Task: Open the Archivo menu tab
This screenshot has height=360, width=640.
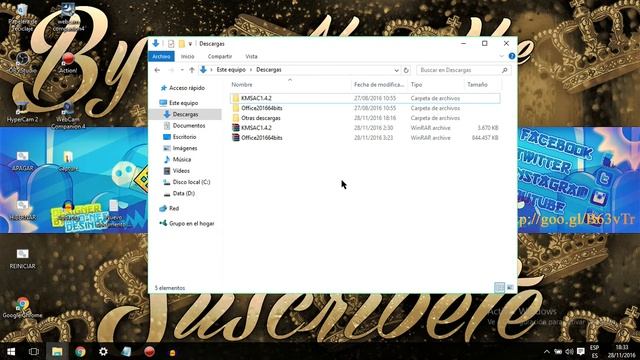Action: (161, 56)
